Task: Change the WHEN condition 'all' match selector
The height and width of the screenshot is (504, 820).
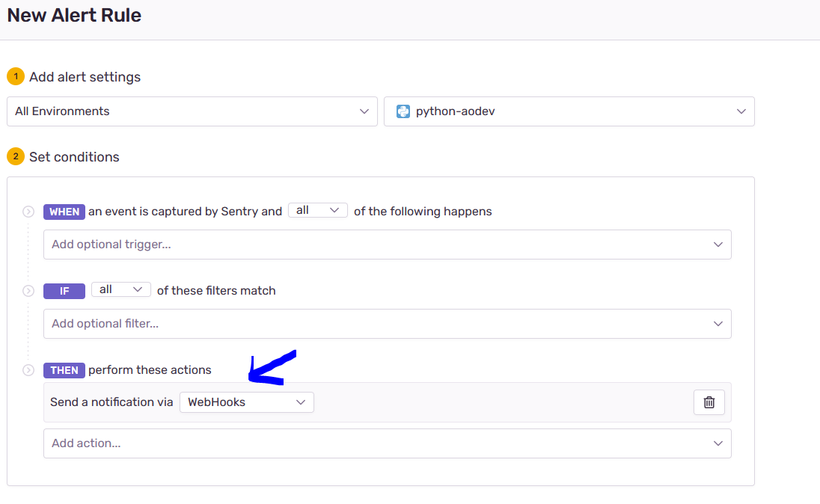Action: pos(317,211)
